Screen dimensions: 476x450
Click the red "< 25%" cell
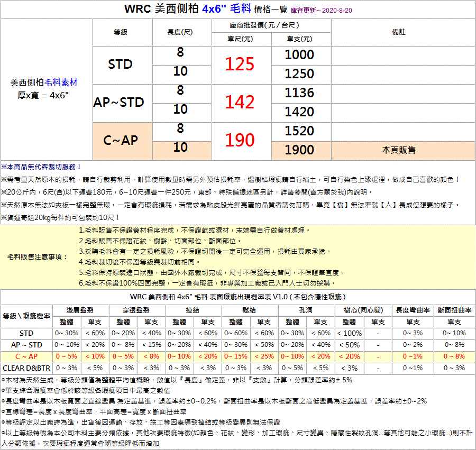[264, 356]
